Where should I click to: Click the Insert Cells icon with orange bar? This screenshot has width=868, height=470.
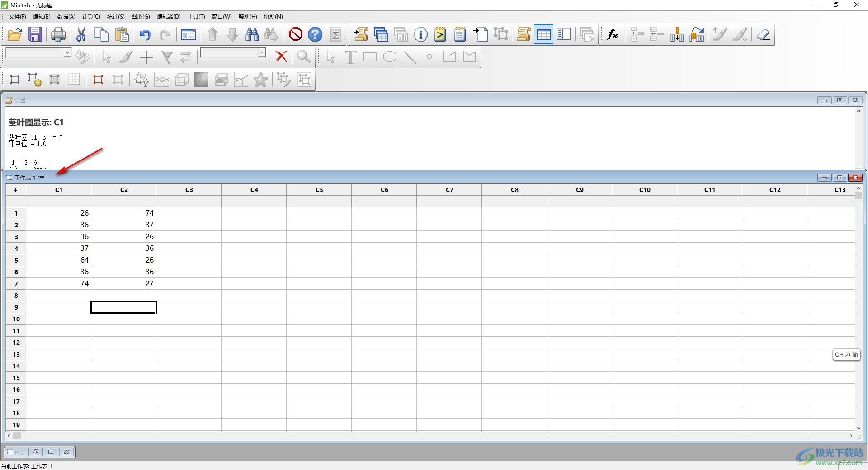tap(677, 34)
